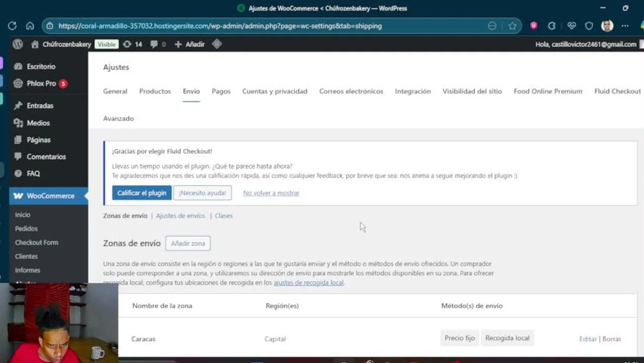This screenshot has height=363, width=644.
Task: Go to WooCommerce Pedidos submenu
Action: point(26,228)
